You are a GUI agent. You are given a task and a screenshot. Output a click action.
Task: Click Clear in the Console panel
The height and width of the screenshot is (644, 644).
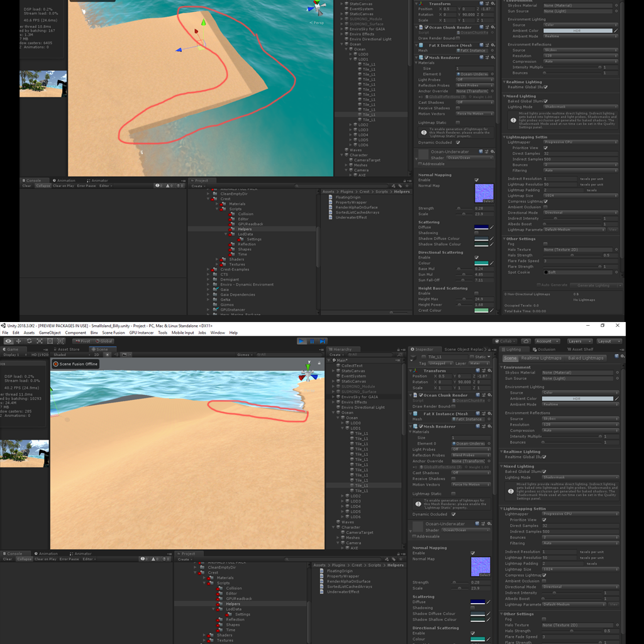click(x=8, y=558)
